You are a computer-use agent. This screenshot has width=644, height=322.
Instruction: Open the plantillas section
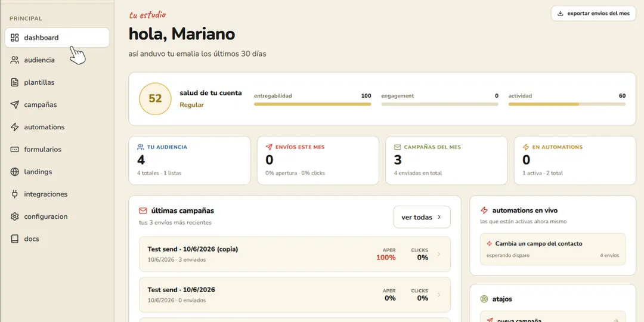click(57, 82)
